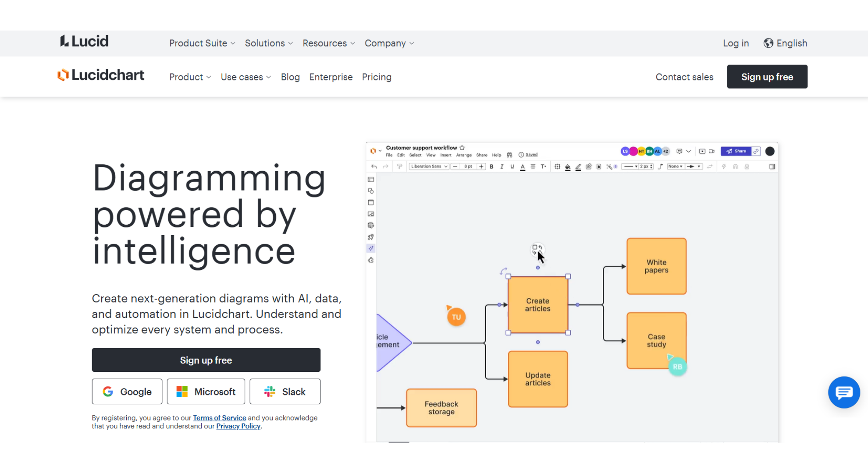Click the comments bubble icon
Image resolution: width=868 pixels, height=473 pixels.
(x=679, y=151)
